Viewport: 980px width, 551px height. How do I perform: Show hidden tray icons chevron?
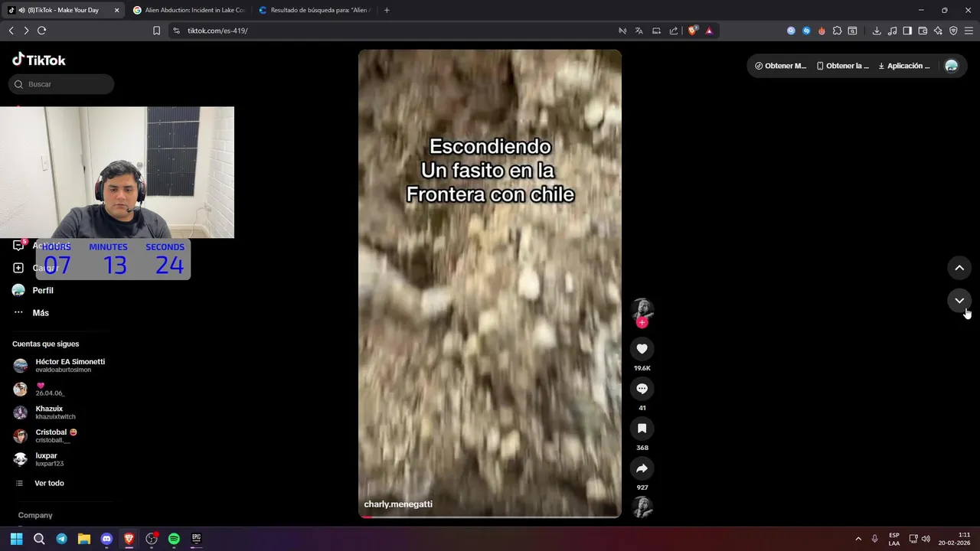858,539
